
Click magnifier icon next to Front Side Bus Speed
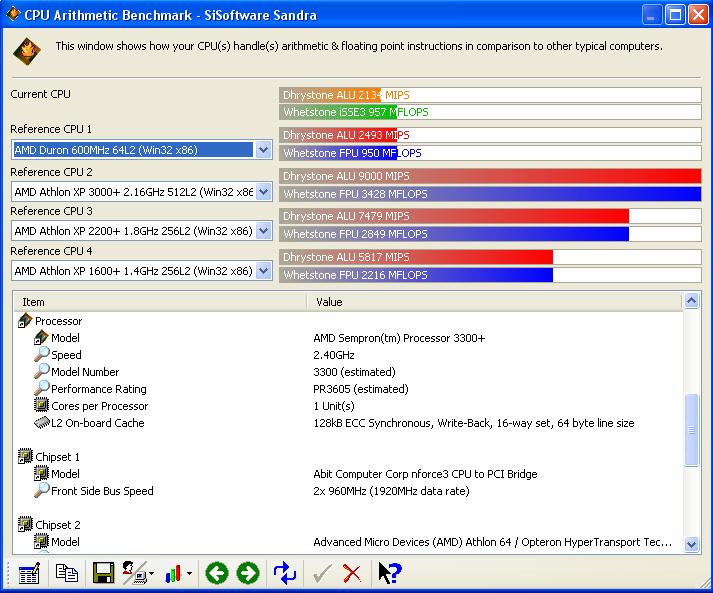tap(41, 490)
